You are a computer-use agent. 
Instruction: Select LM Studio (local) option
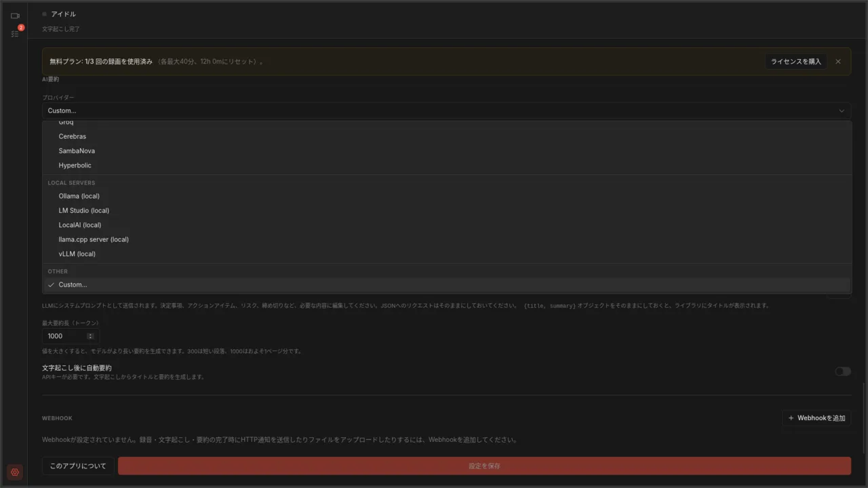[446, 211]
